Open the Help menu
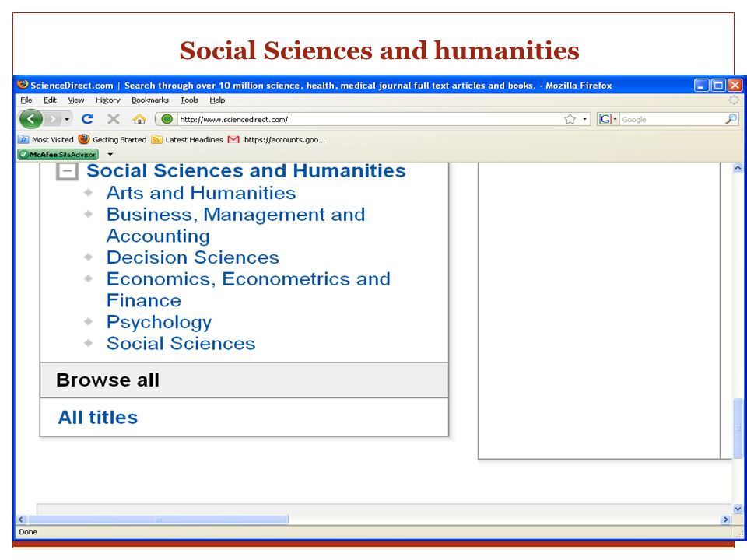The width and height of the screenshot is (747, 560). 217,100
